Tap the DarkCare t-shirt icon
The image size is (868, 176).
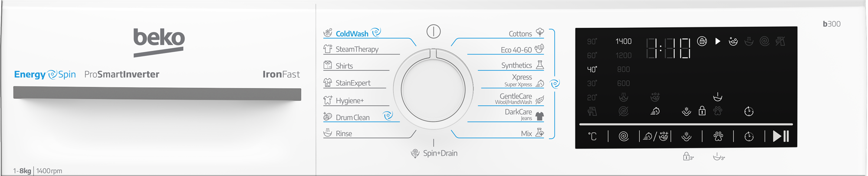pyautogui.click(x=540, y=116)
